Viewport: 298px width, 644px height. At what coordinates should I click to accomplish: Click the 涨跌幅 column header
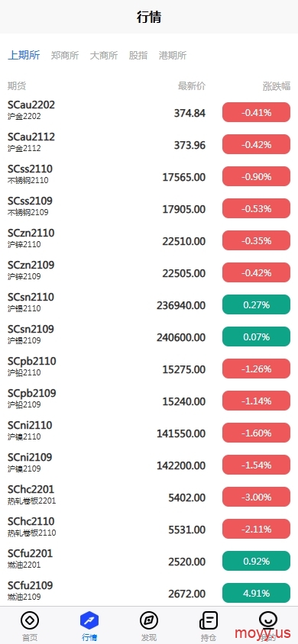pyautogui.click(x=277, y=86)
